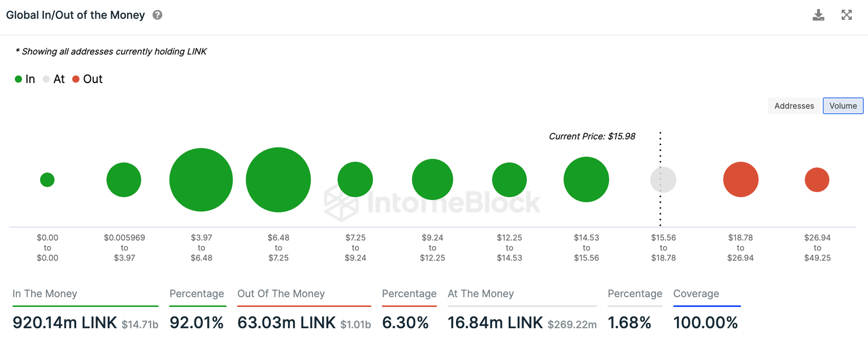
Task: Switch to Addresses view
Action: [794, 106]
